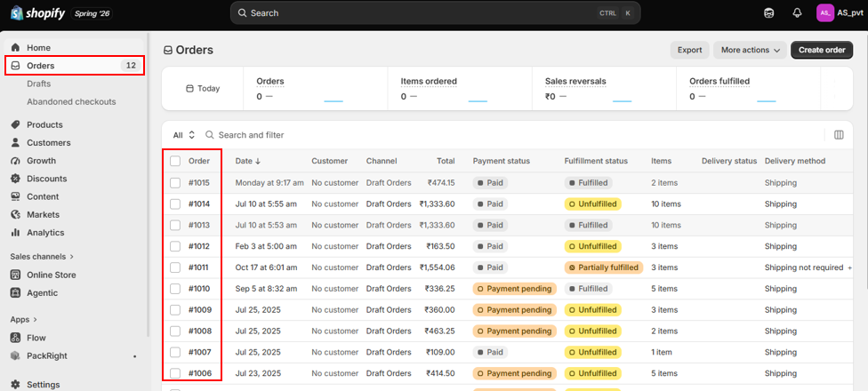Click the search magnifier in the top bar
868x391 pixels.
coord(242,12)
